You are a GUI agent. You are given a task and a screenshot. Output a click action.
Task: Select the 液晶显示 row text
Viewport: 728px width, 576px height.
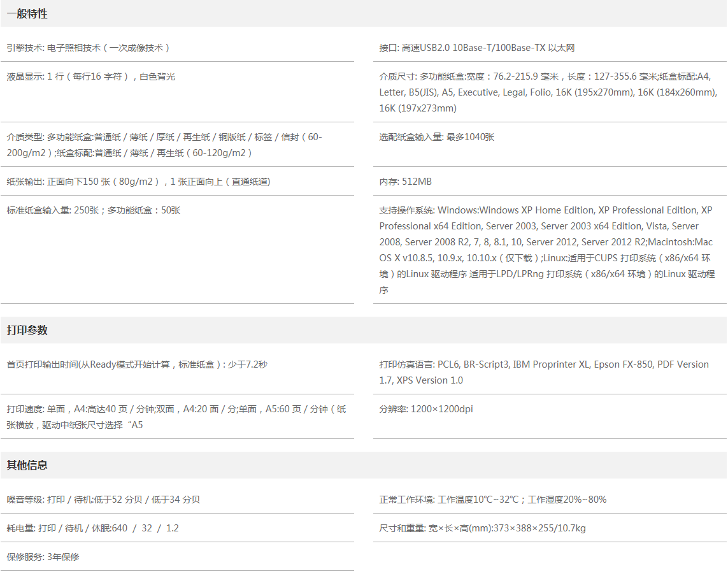pos(90,76)
